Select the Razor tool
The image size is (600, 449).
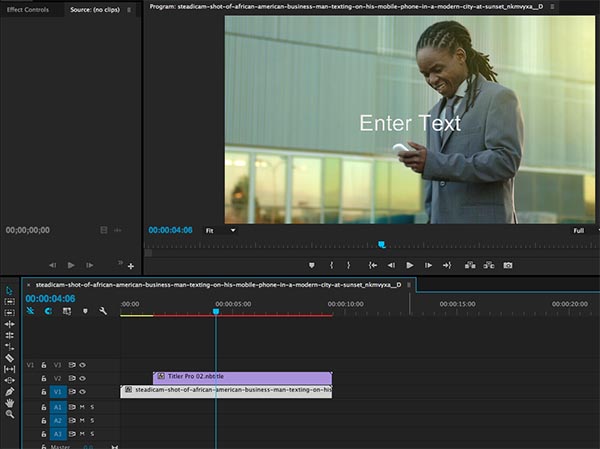click(10, 357)
